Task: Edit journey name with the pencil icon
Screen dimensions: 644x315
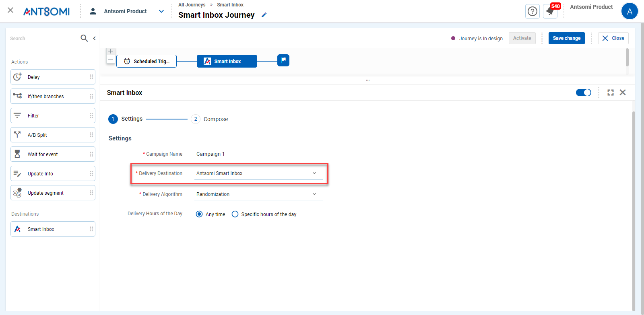Action: point(264,15)
